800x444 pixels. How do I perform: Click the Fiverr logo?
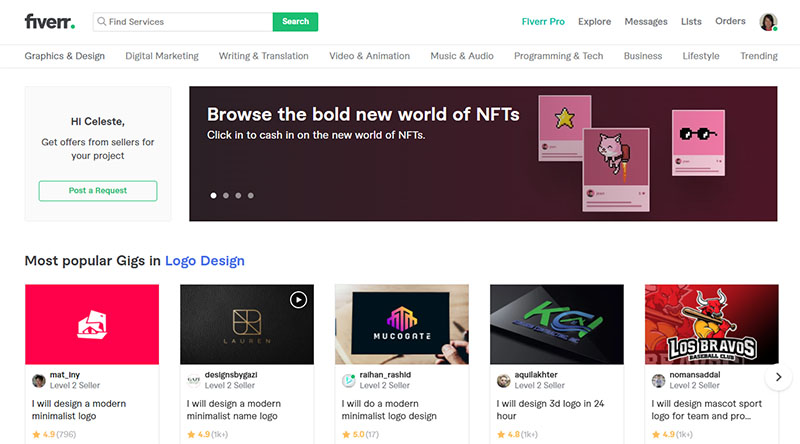pyautogui.click(x=49, y=21)
